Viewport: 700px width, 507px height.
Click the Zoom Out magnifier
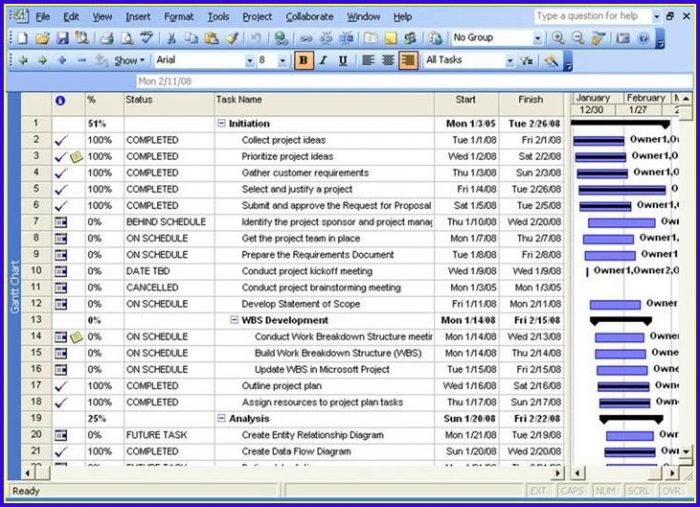click(x=578, y=38)
